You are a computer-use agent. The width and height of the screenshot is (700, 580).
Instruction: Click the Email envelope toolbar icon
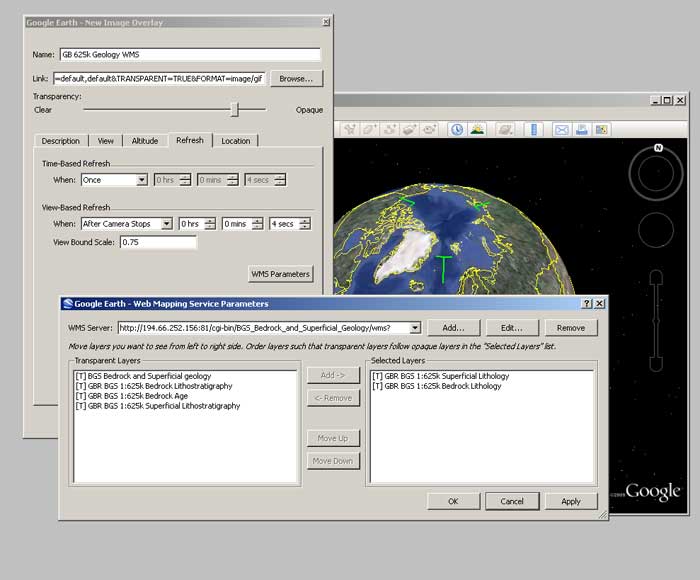tap(561, 129)
